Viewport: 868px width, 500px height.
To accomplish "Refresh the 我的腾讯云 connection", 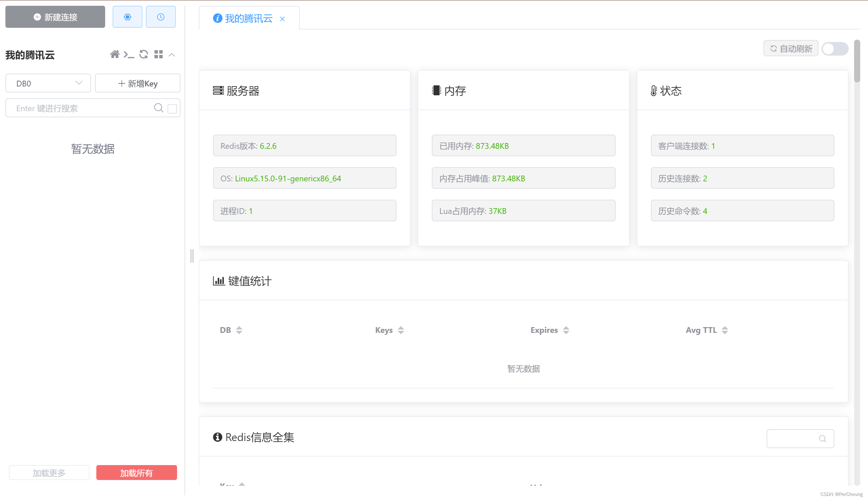I will pos(143,54).
